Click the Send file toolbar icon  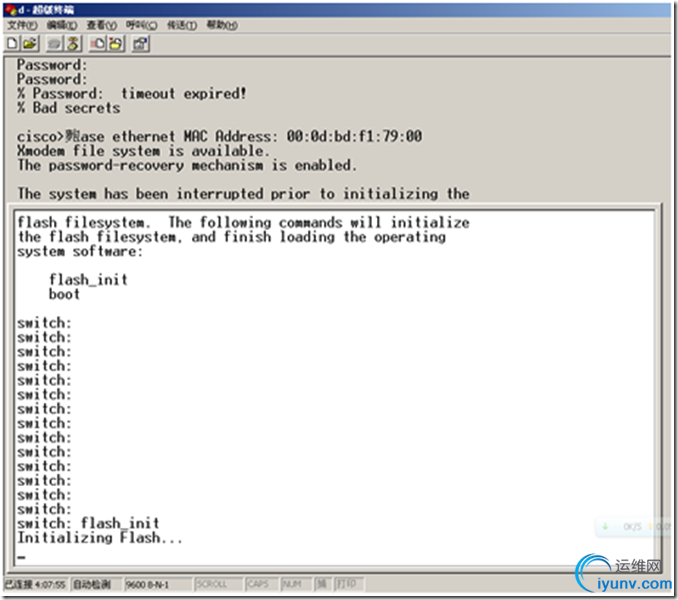pos(98,43)
